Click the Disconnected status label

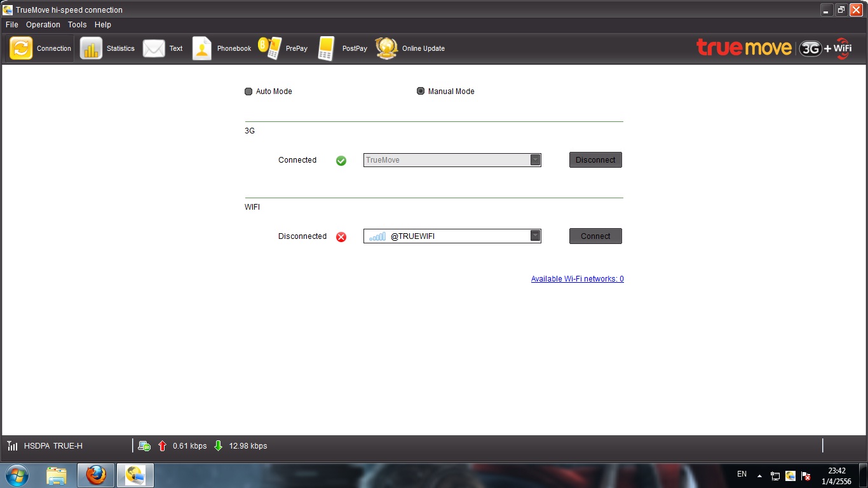pyautogui.click(x=302, y=236)
